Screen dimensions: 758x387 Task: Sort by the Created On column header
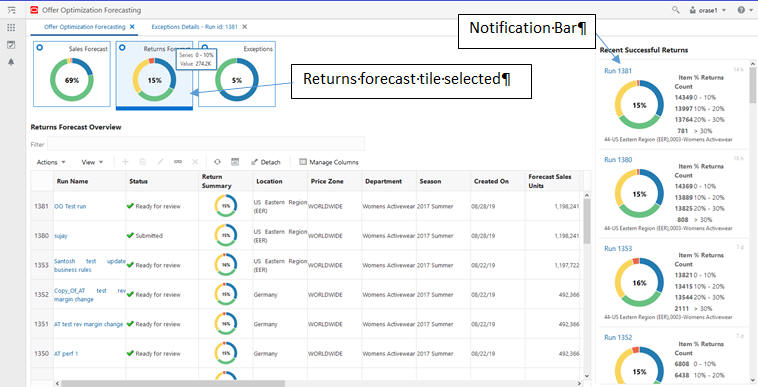click(491, 181)
